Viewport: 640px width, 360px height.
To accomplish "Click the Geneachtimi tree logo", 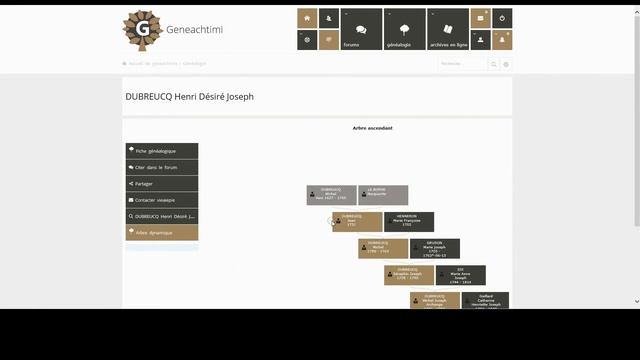I will pyautogui.click(x=142, y=30).
